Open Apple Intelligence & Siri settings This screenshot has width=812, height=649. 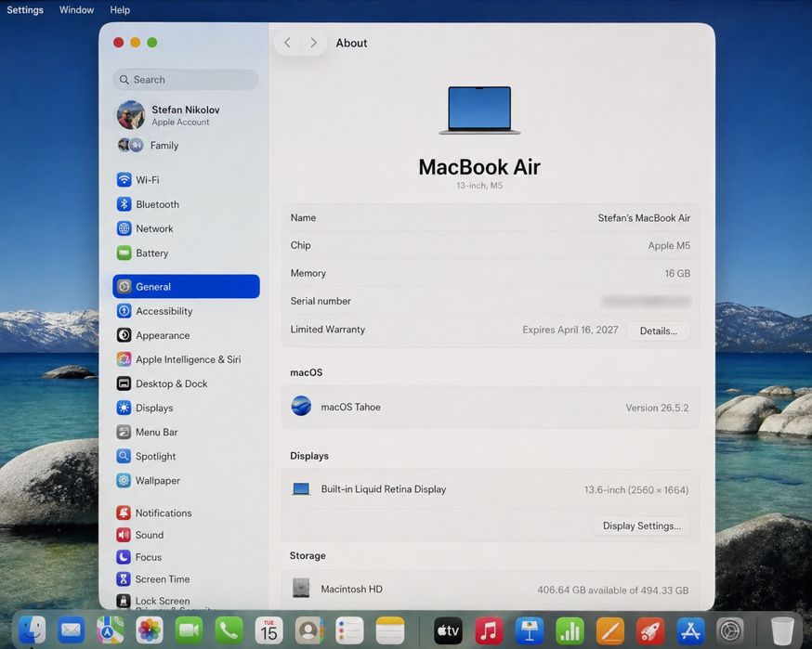coord(186,359)
